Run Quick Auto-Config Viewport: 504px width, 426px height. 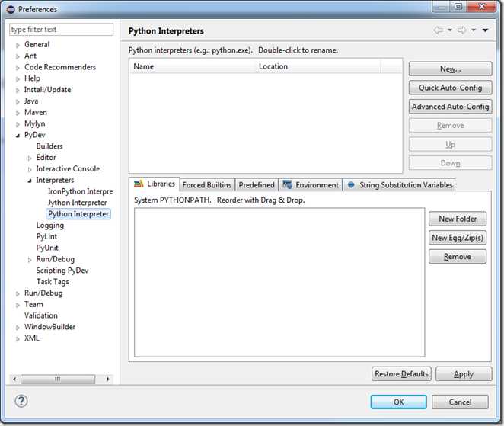coord(450,88)
